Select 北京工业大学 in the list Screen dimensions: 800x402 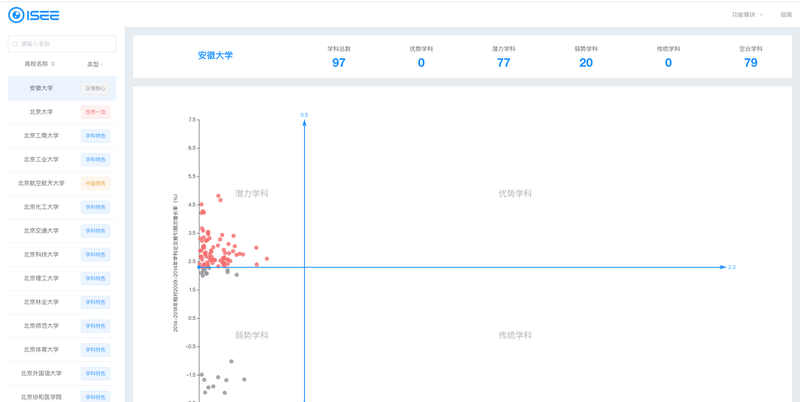pos(62,160)
